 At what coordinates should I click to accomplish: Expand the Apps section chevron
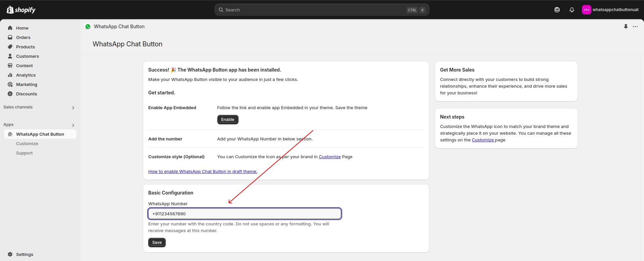point(73,125)
